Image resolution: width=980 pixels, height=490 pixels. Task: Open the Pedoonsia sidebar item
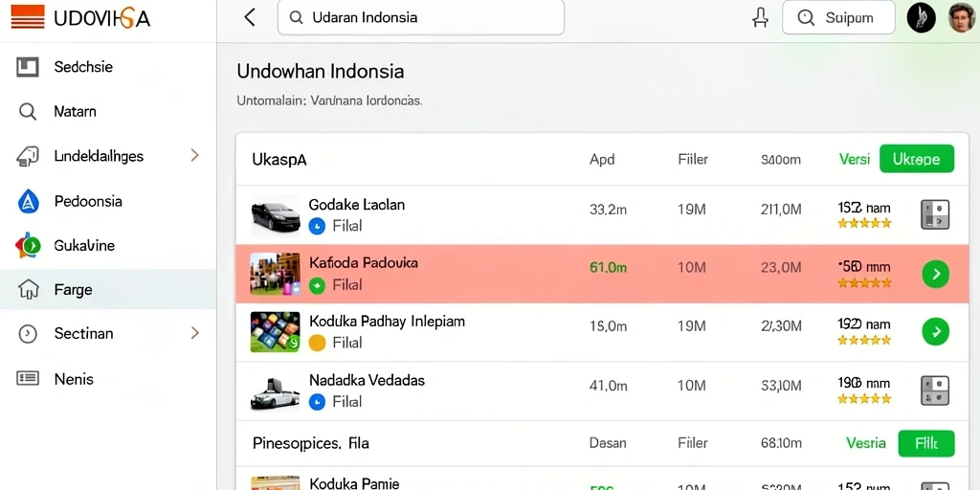click(108, 201)
